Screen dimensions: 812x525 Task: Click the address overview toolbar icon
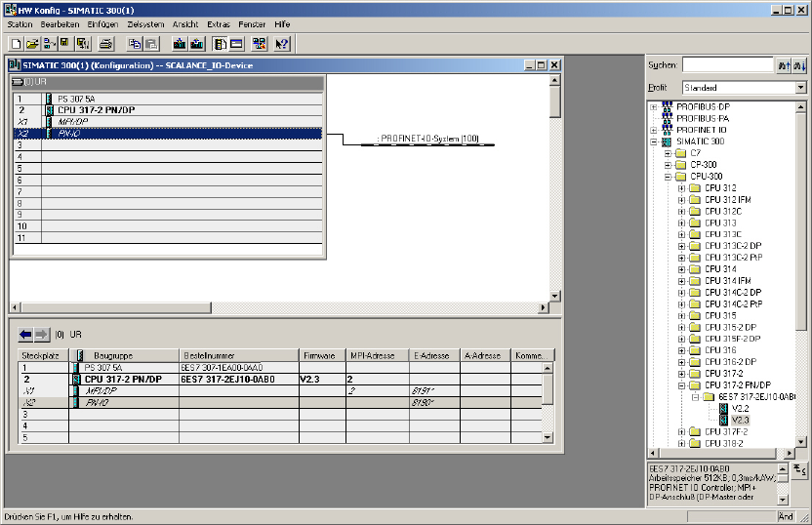pyautogui.click(x=236, y=44)
